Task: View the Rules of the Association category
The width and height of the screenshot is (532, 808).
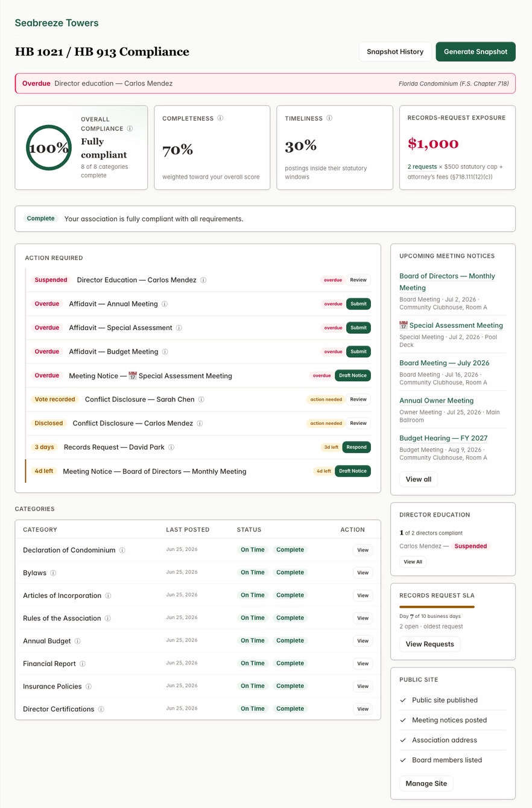Action: (363, 618)
